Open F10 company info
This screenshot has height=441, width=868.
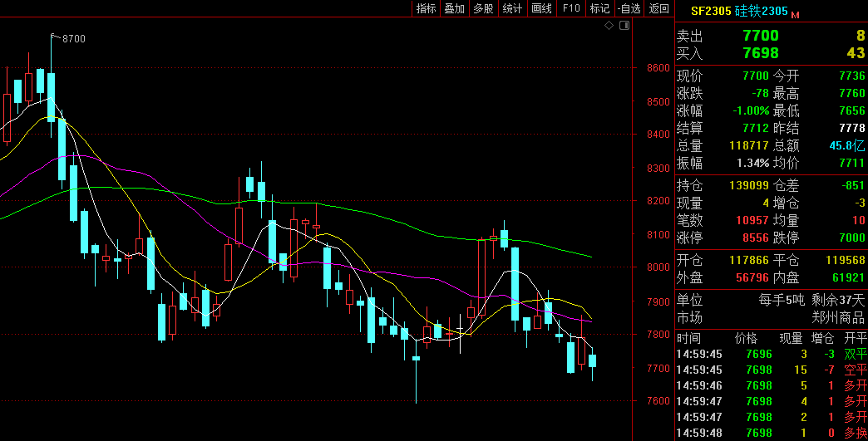(571, 8)
